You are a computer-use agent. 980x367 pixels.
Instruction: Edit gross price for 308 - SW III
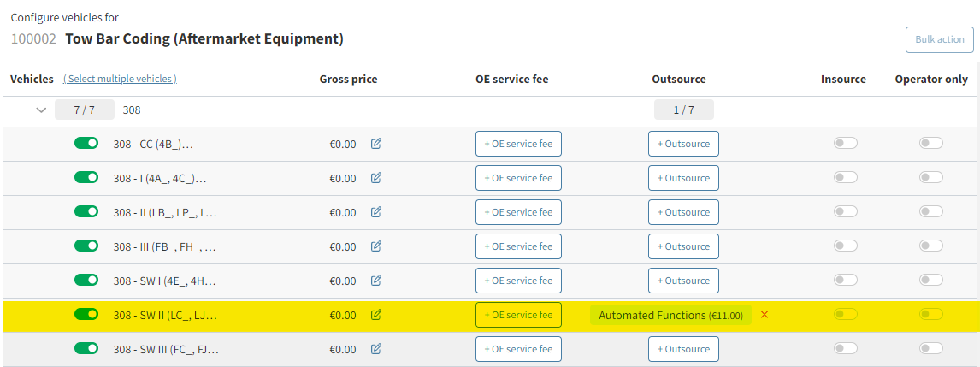375,349
